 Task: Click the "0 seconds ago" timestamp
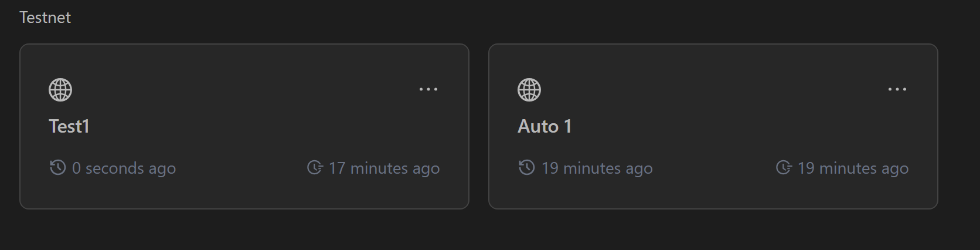point(124,168)
